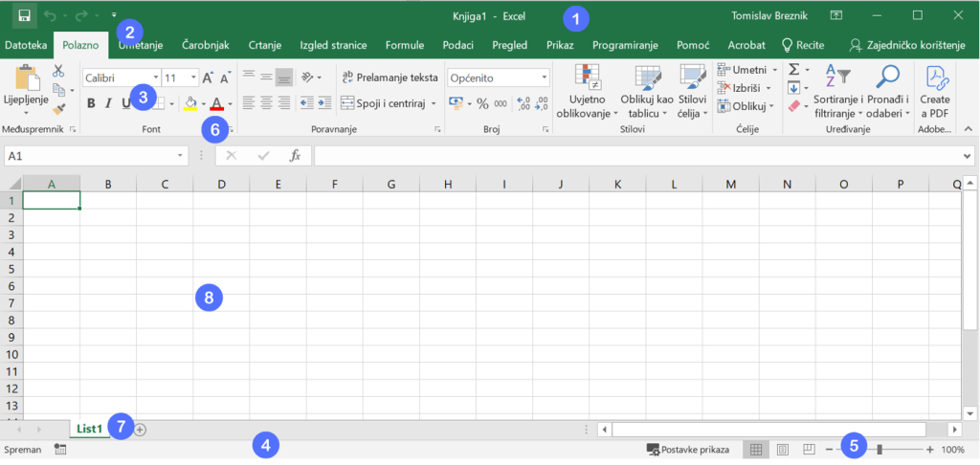The image size is (980, 465).
Task: Toggle bold formatting
Action: [91, 103]
